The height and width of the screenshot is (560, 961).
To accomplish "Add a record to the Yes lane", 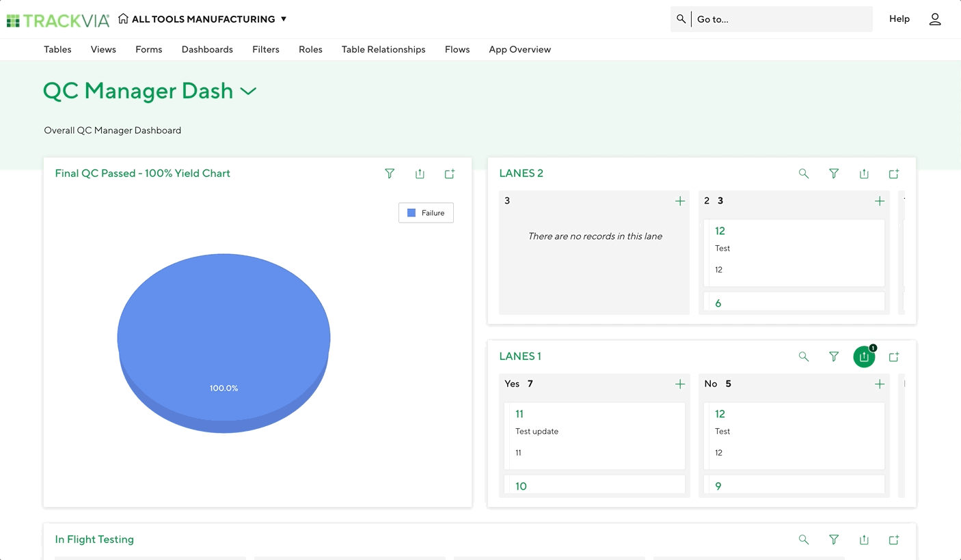I will click(680, 384).
